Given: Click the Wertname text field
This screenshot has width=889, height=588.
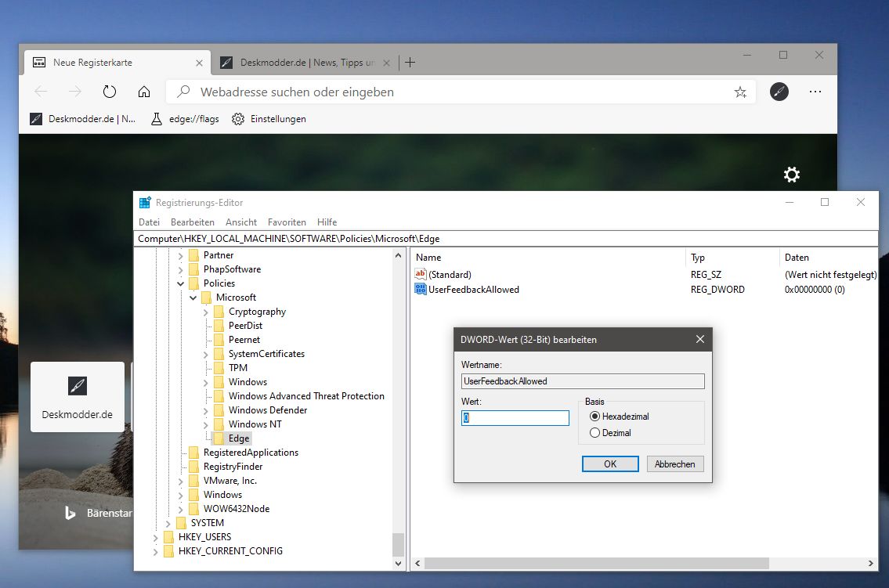Looking at the screenshot, I should point(583,381).
